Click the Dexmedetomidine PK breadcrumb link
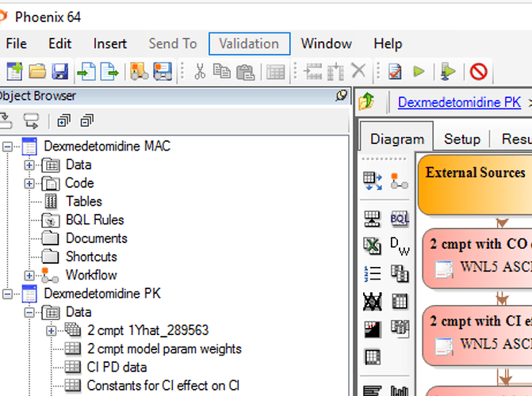The width and height of the screenshot is (532, 396). [x=459, y=102]
